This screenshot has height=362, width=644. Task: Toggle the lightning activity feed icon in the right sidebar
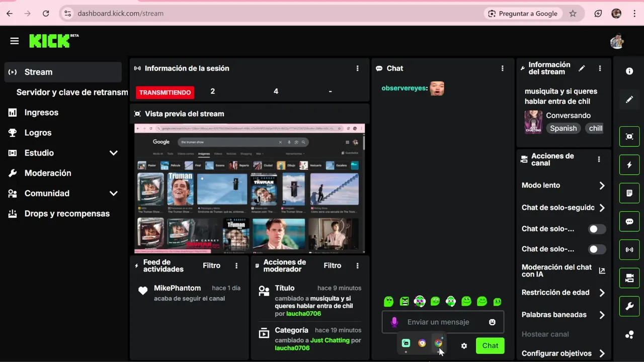[629, 165]
